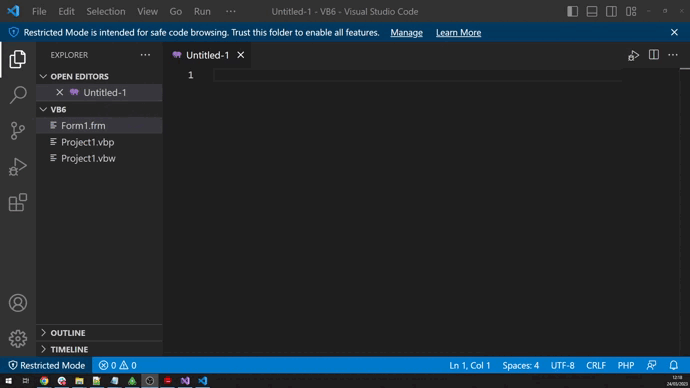Open the Go menu

176,11
